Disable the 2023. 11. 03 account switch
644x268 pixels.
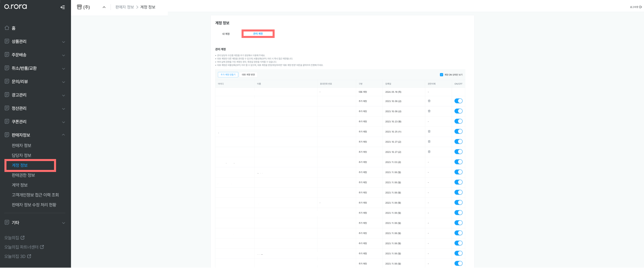[x=459, y=162]
